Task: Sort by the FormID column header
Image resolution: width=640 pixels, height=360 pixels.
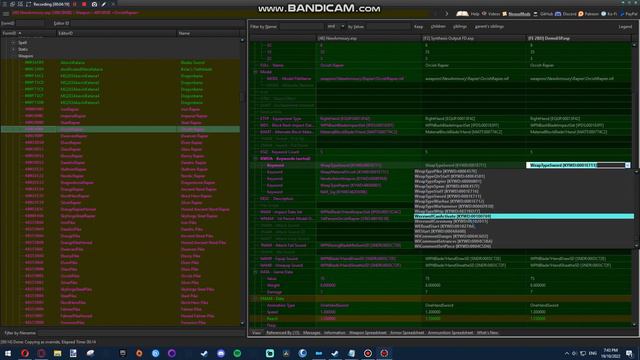Action: pyautogui.click(x=28, y=33)
